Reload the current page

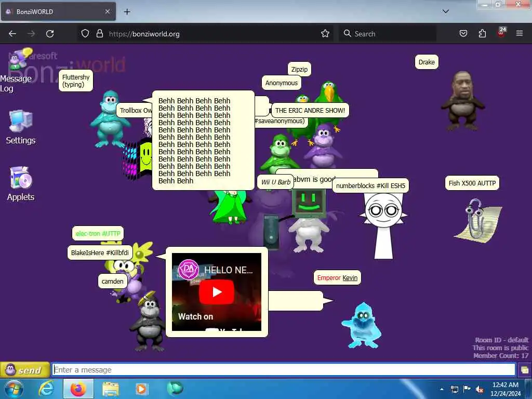click(50, 34)
